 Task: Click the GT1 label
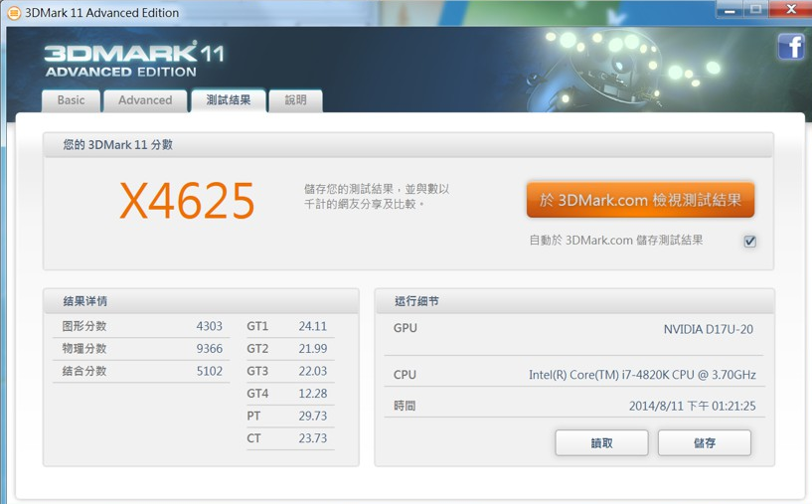point(257,326)
